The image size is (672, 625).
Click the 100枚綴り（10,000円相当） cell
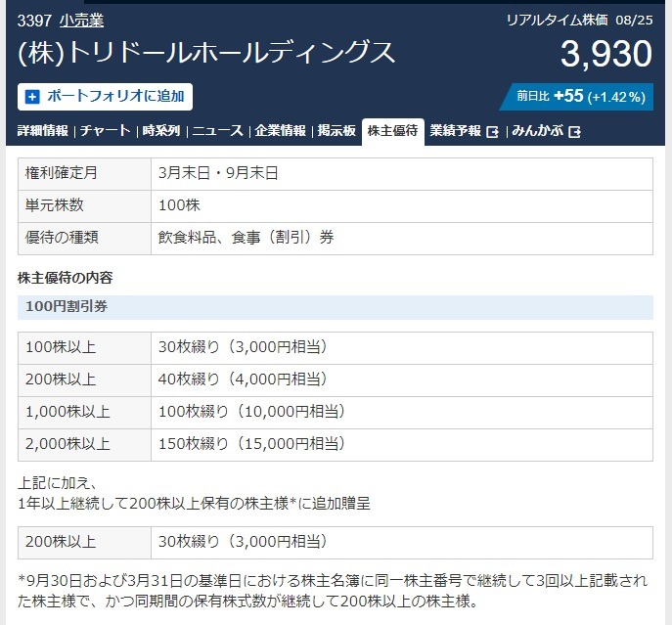click(x=402, y=413)
